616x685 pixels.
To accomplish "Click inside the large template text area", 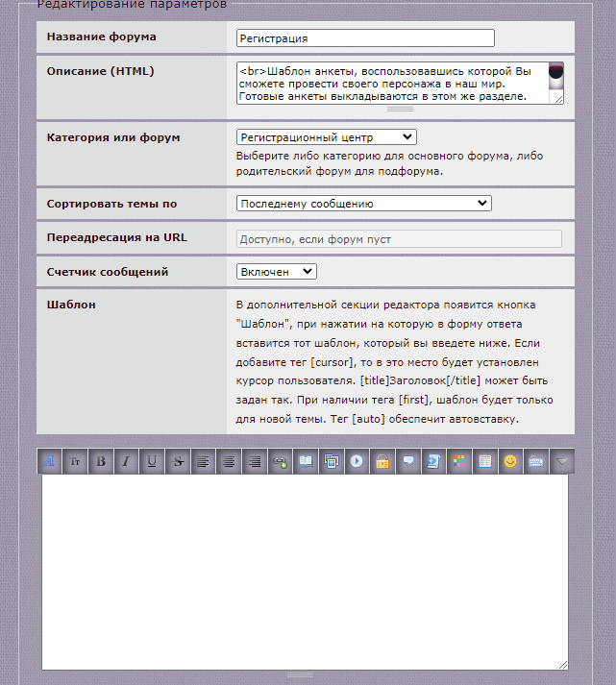I will (304, 572).
